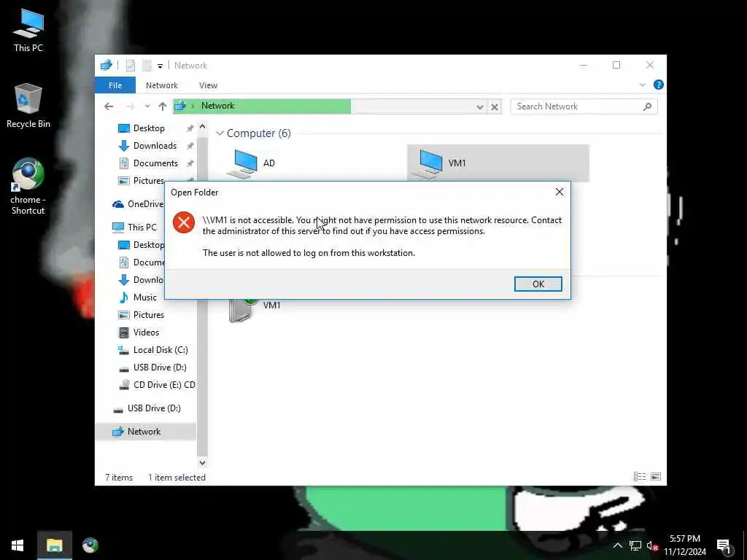
Task: Switch to the View ribbon tab
Action: 208,85
